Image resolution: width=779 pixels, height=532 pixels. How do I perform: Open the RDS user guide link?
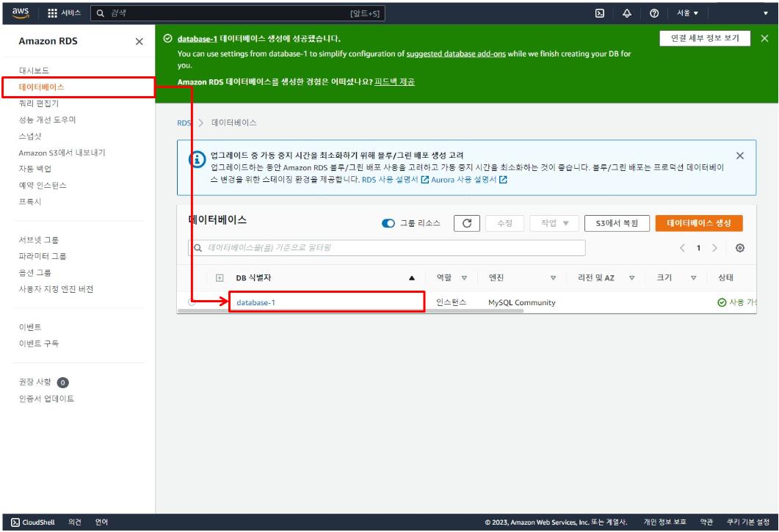click(390, 180)
